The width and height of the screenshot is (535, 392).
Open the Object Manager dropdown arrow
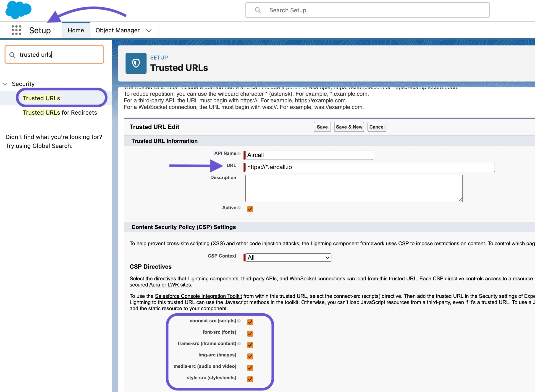tap(149, 30)
